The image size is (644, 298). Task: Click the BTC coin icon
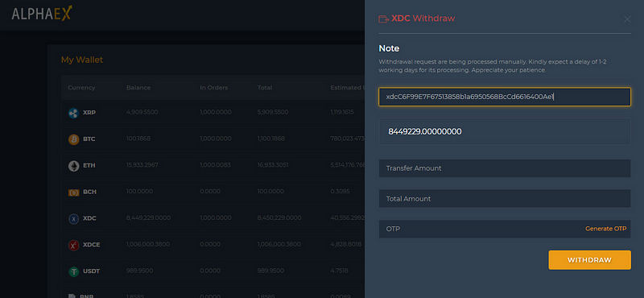73,139
